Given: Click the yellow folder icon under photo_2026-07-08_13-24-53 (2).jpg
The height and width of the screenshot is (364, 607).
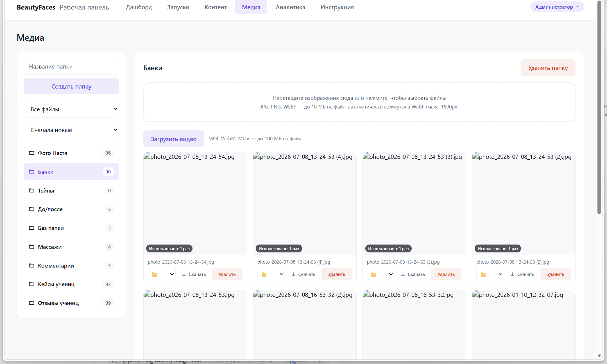Looking at the screenshot, I should (483, 274).
